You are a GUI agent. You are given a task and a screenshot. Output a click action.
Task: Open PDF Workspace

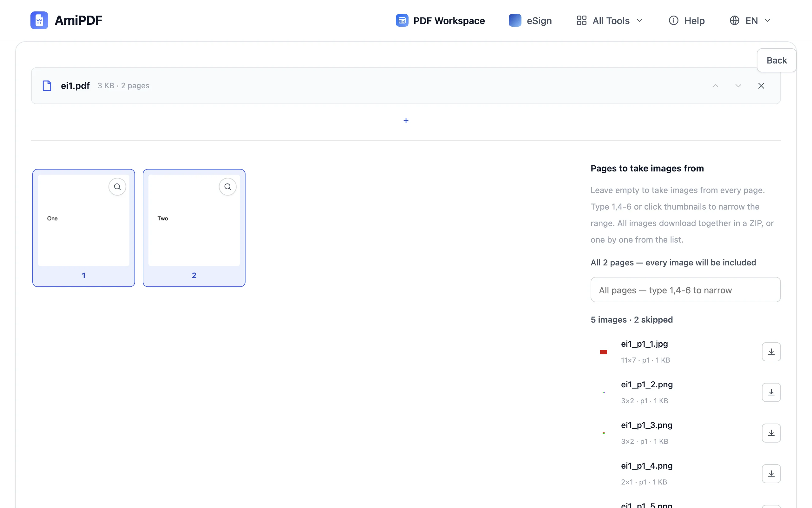(440, 21)
